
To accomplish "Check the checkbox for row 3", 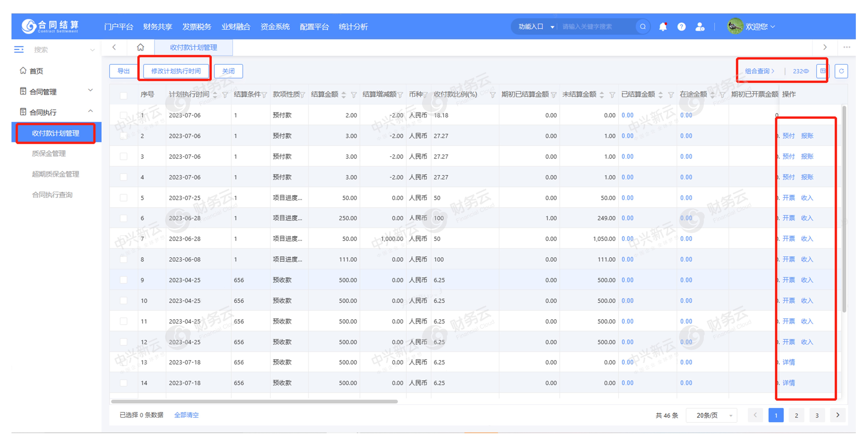I will [124, 156].
